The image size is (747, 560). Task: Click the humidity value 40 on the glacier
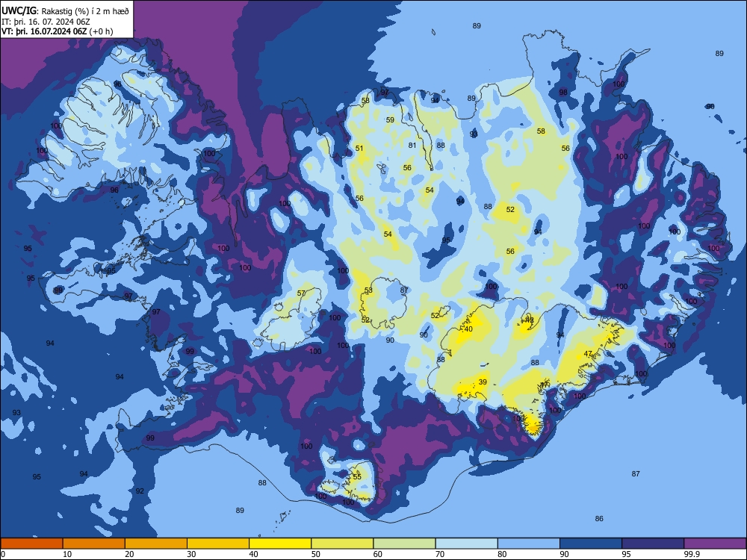pos(468,329)
